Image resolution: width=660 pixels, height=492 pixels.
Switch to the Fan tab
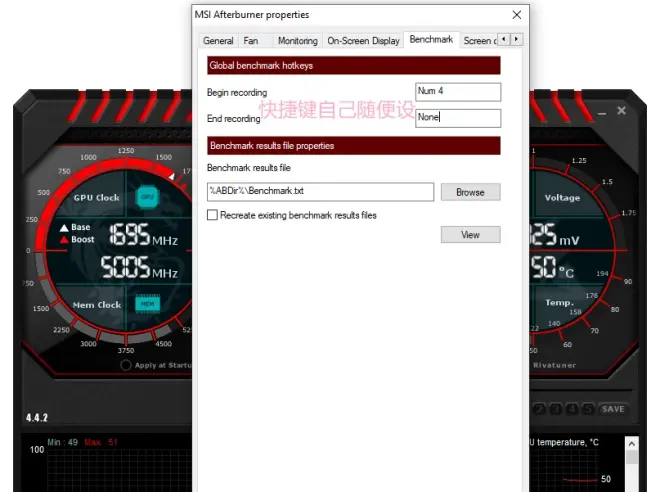(x=251, y=41)
